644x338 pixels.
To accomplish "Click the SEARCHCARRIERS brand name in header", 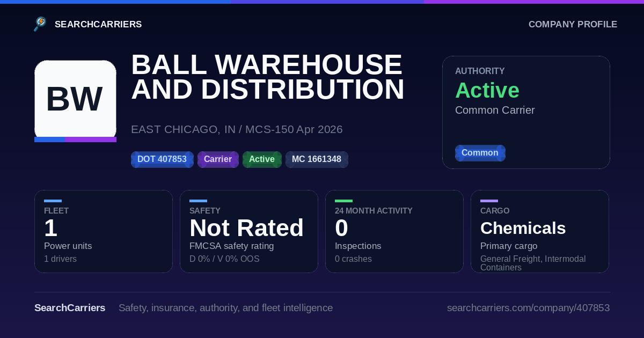I will pyautogui.click(x=98, y=24).
